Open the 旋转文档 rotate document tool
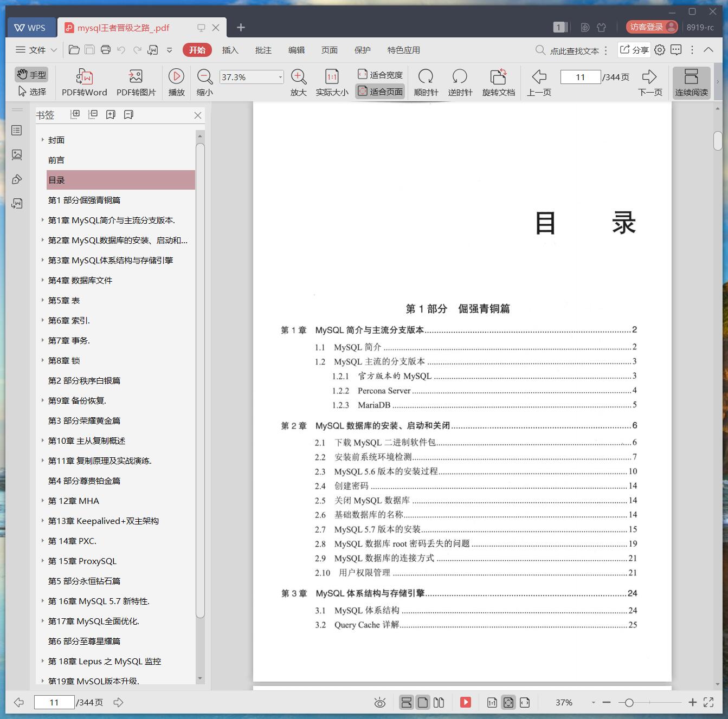 (x=498, y=82)
